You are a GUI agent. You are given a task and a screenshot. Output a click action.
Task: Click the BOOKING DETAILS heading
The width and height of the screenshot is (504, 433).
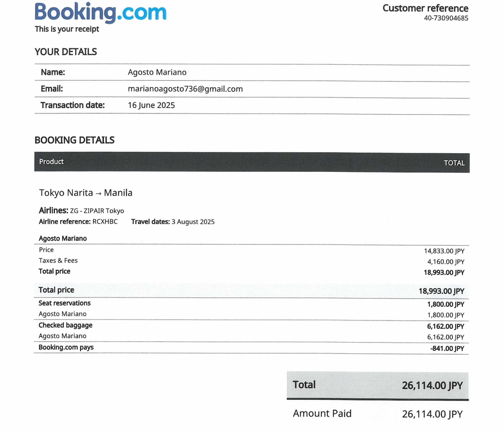(x=74, y=140)
